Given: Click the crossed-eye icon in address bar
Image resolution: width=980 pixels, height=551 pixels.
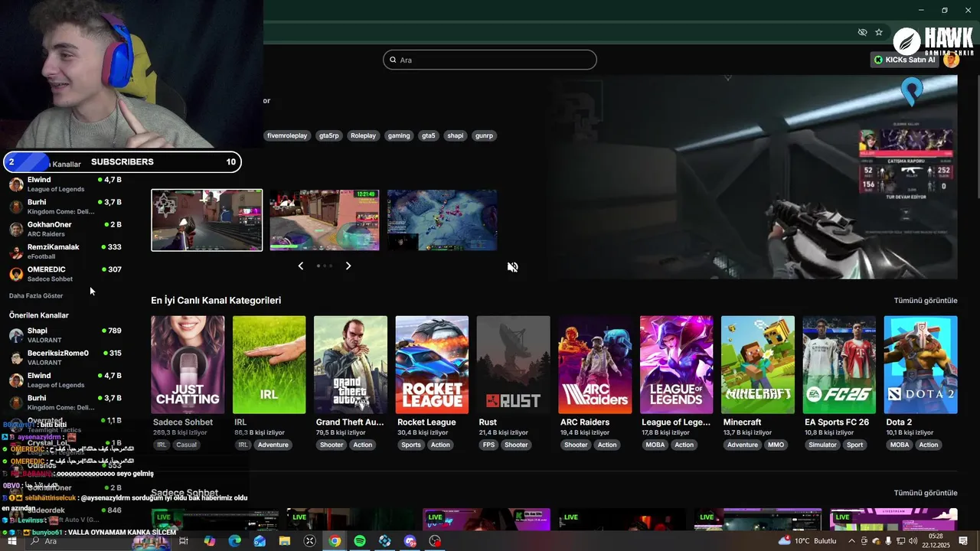Looking at the screenshot, I should (x=862, y=32).
